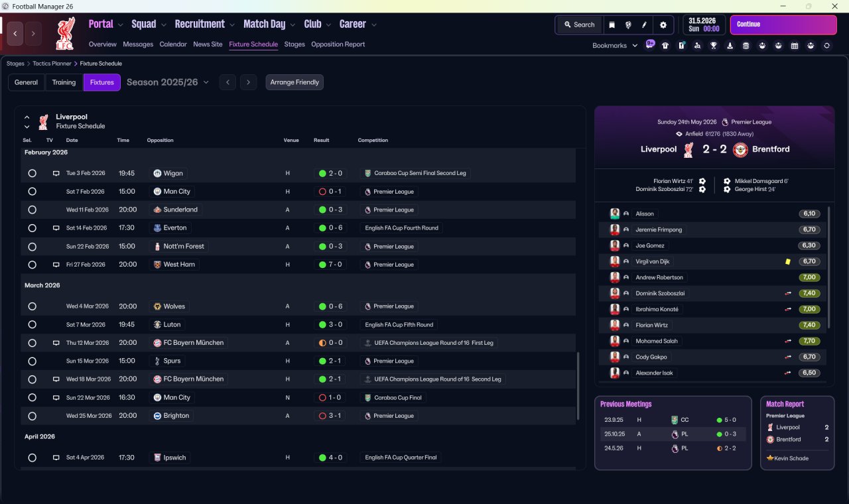
Task: Click the trophy icon in the bookmarks bar
Action: click(x=714, y=46)
